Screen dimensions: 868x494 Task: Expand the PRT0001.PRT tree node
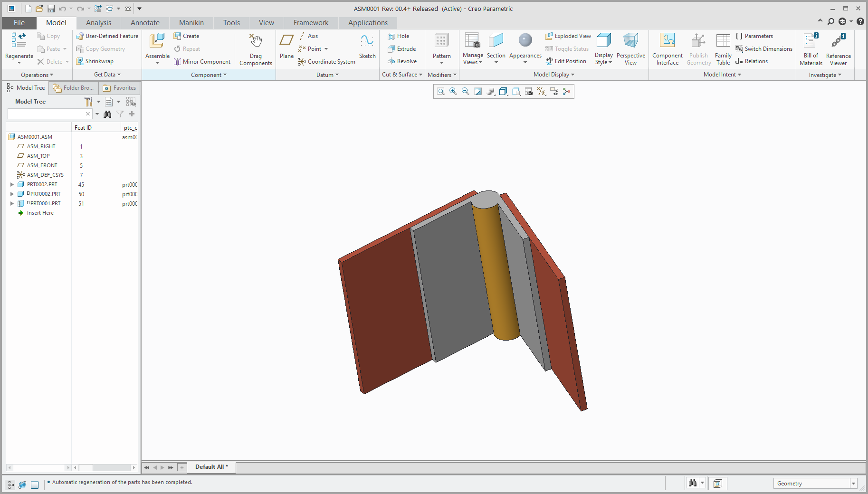tap(12, 203)
